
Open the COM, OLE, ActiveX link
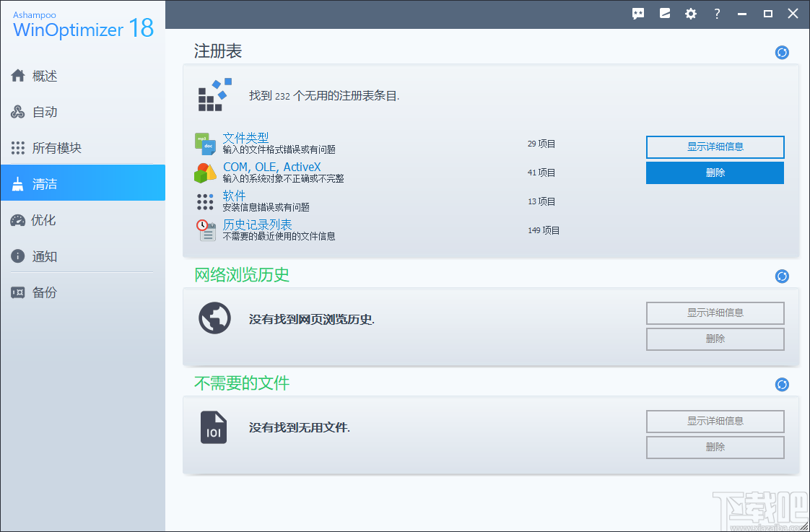pos(272,167)
